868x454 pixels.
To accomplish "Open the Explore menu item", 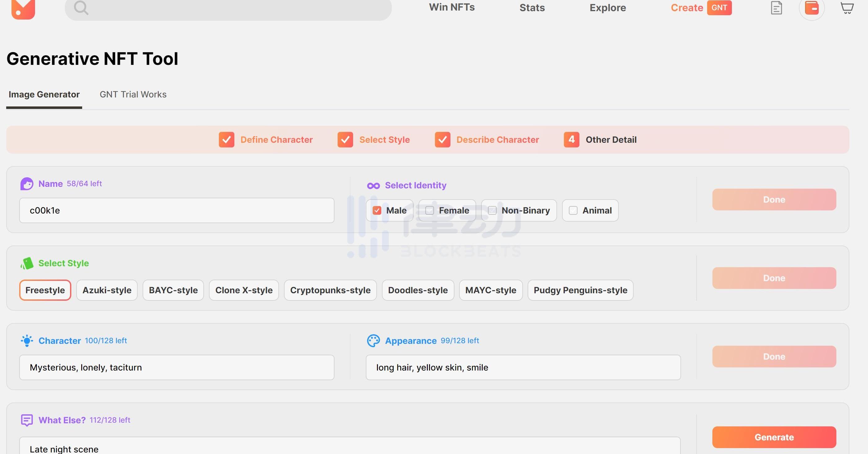I will (x=608, y=8).
